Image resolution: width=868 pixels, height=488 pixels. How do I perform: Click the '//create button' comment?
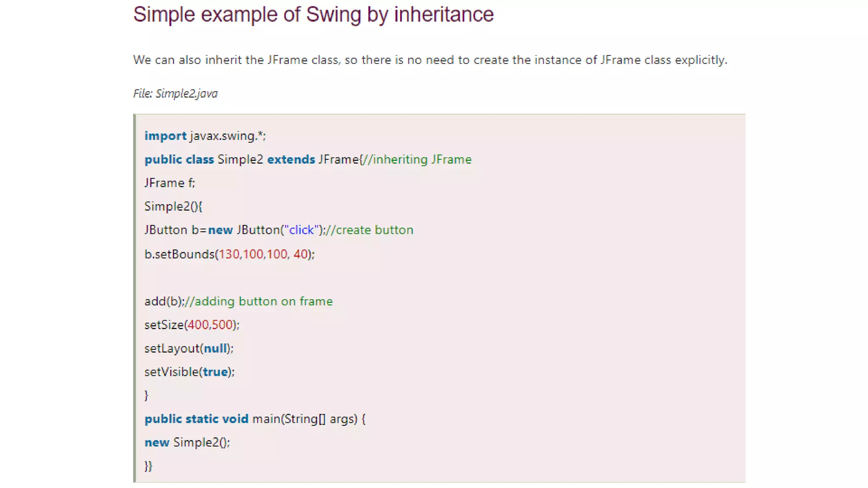click(370, 230)
